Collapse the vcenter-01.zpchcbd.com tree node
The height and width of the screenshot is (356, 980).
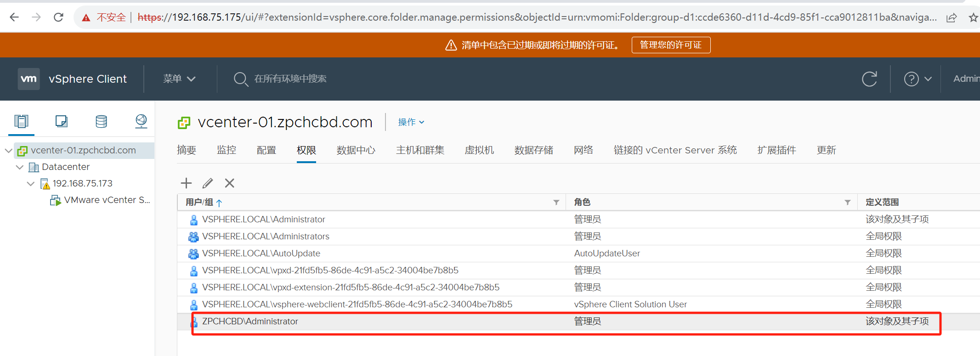pyautogui.click(x=8, y=151)
